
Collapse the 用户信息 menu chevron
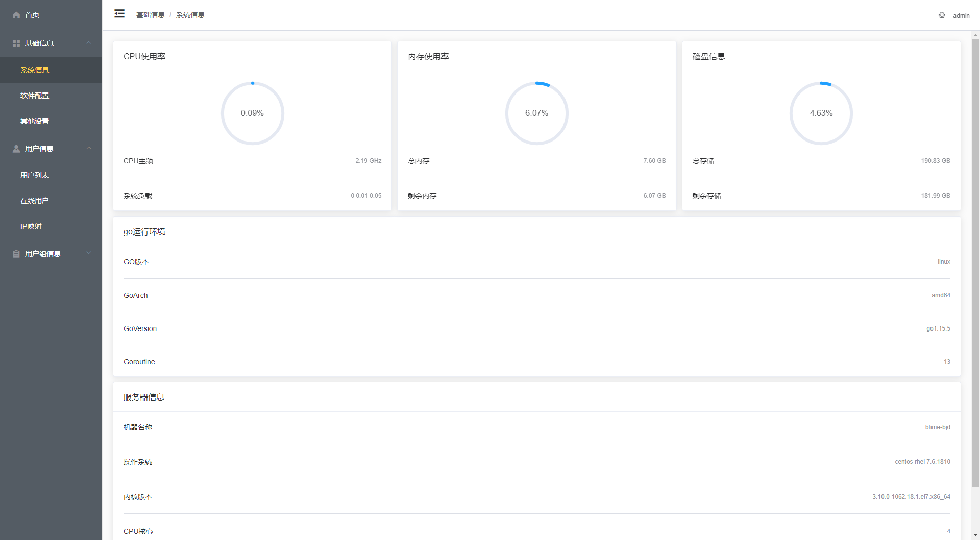click(x=89, y=148)
